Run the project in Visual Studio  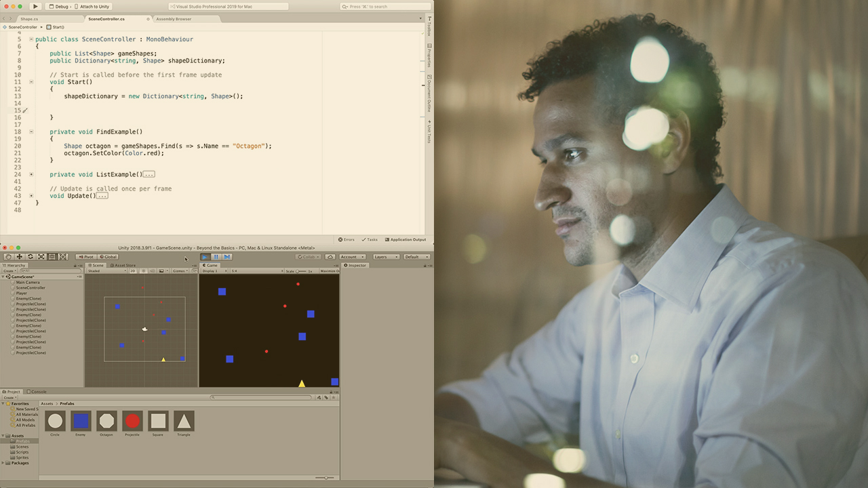click(x=36, y=6)
